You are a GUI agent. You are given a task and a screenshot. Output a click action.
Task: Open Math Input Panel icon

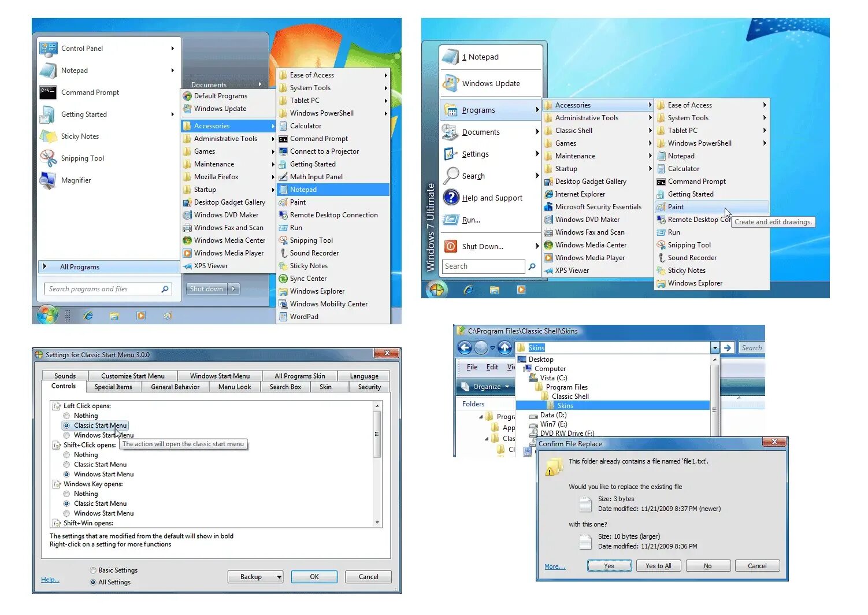click(x=283, y=177)
